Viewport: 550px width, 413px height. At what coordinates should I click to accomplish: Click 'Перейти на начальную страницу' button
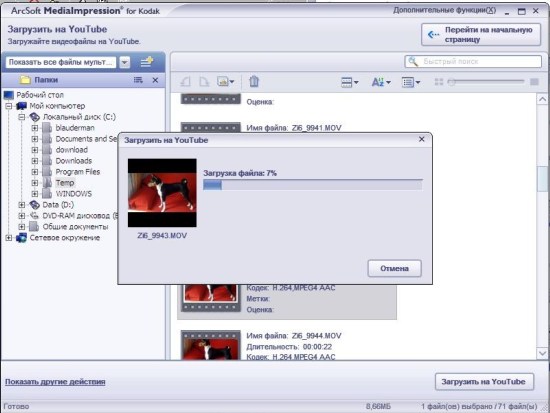click(x=481, y=34)
